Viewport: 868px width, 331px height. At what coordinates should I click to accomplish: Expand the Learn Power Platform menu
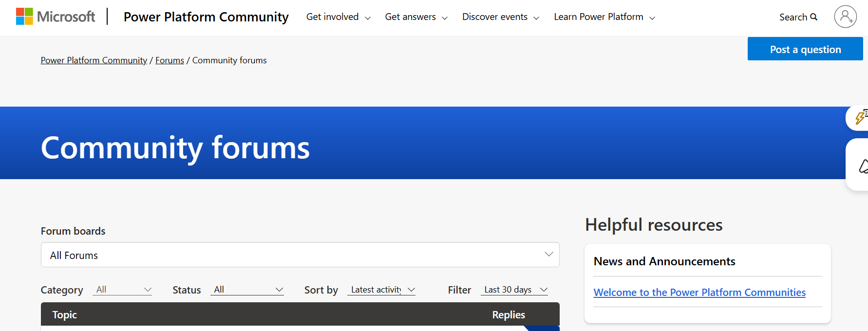pyautogui.click(x=604, y=17)
